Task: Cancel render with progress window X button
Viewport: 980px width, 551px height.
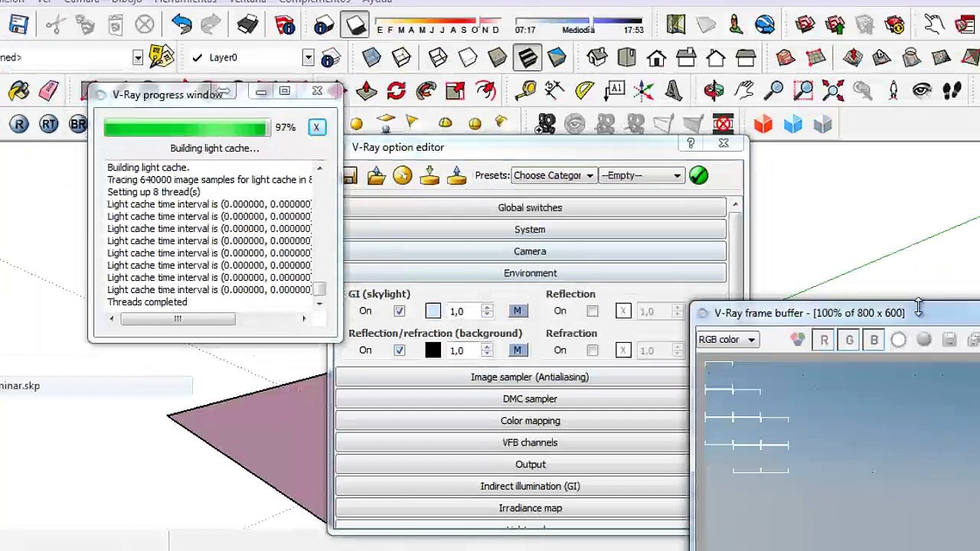Action: tap(316, 127)
